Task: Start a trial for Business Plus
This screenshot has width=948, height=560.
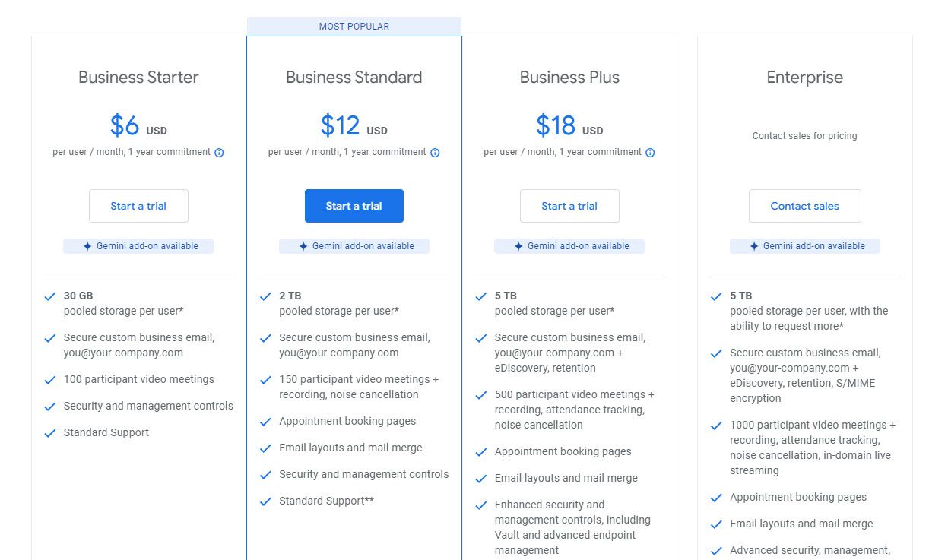Action: tap(569, 206)
